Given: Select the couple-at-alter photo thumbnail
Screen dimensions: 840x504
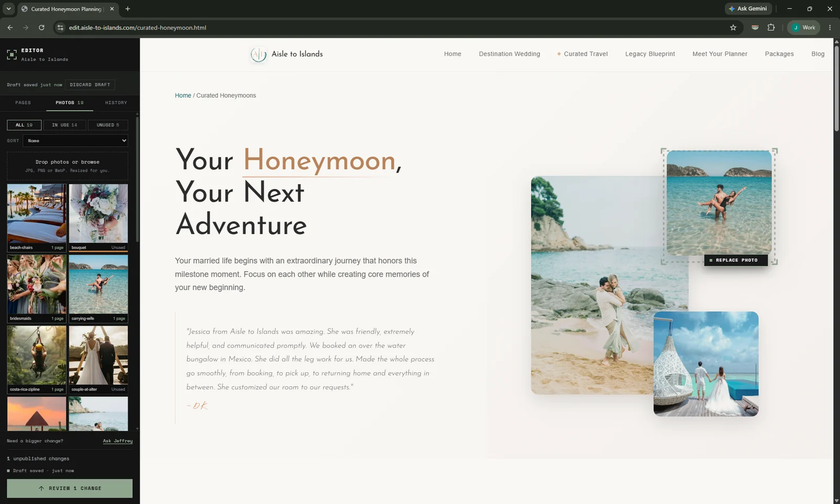Looking at the screenshot, I should coord(98,359).
